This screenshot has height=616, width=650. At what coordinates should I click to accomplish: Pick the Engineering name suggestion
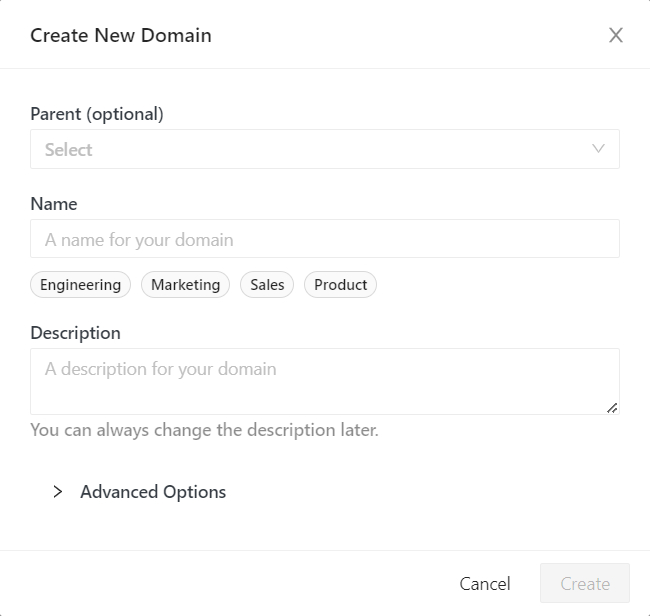pyautogui.click(x=80, y=285)
